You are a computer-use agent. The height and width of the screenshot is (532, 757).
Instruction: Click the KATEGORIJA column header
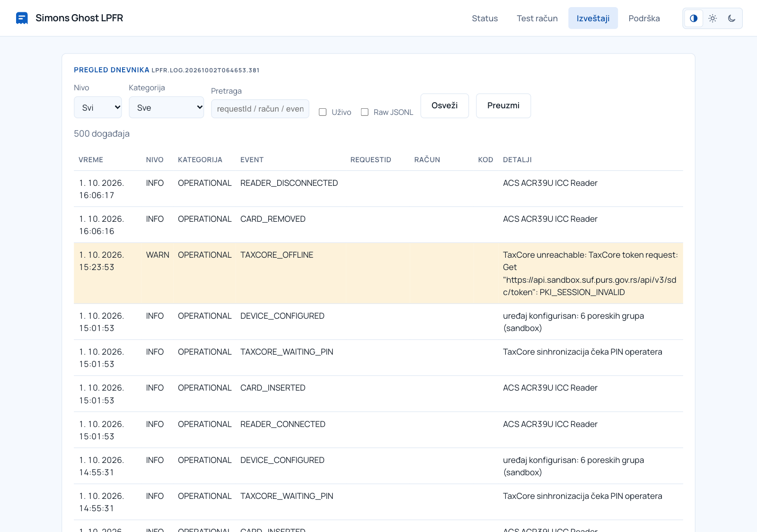coord(200,160)
